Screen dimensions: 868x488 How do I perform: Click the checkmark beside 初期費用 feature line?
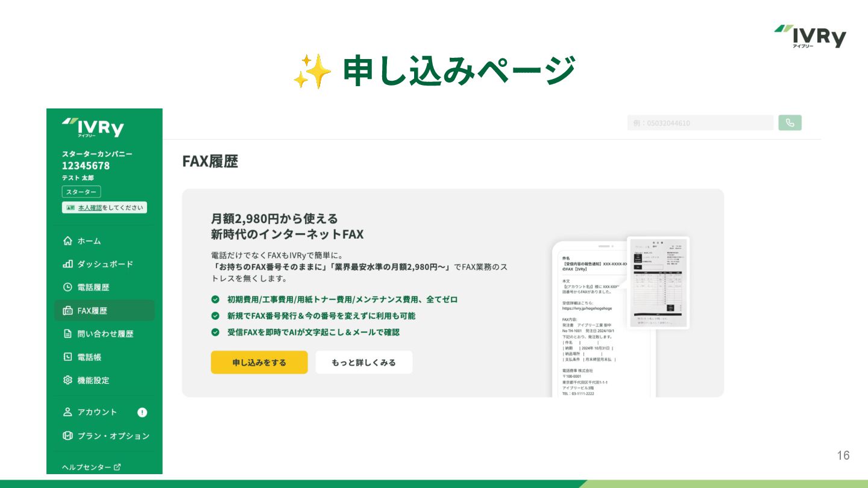[x=215, y=299]
